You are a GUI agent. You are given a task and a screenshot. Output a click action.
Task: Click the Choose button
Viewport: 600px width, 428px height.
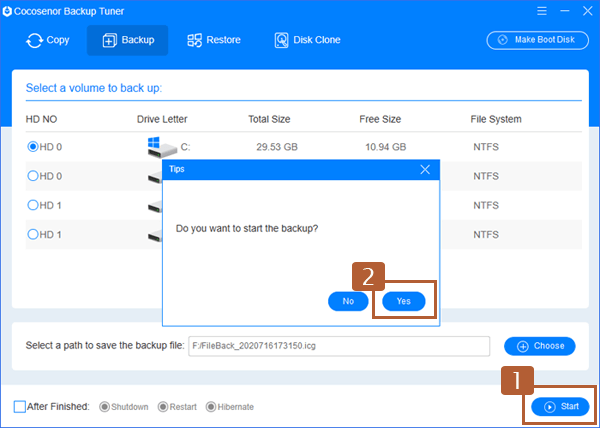(540, 346)
